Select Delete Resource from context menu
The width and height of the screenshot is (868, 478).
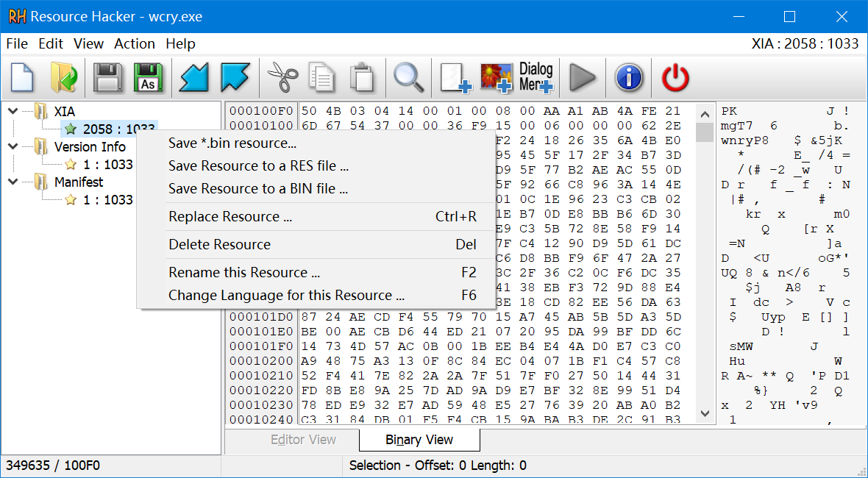point(219,245)
